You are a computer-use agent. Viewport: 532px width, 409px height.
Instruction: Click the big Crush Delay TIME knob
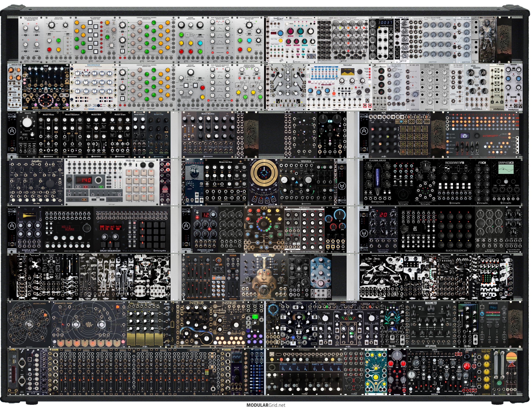click(397, 356)
